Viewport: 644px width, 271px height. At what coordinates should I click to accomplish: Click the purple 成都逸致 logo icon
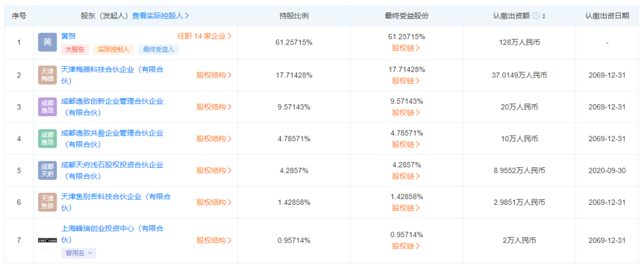point(47,107)
